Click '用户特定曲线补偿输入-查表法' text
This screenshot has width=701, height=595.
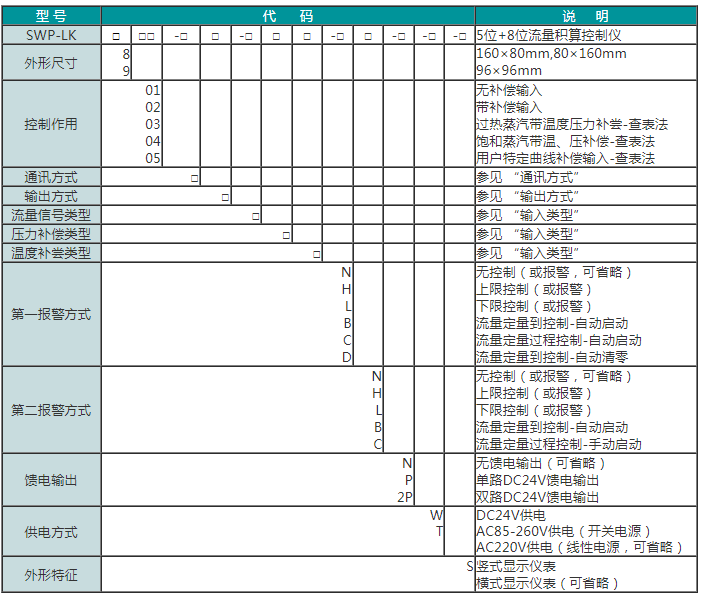(566, 158)
